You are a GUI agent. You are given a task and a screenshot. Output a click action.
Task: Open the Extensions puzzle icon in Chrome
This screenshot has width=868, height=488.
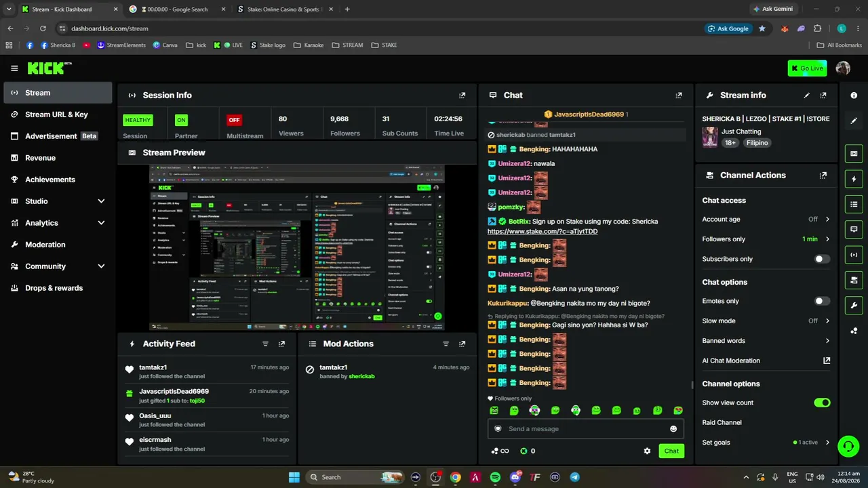tap(817, 28)
